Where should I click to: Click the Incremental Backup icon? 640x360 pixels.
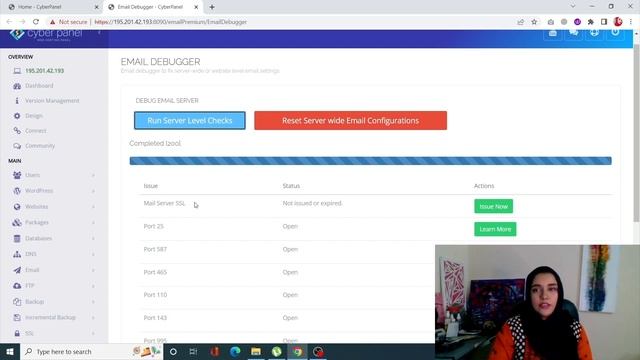17,318
